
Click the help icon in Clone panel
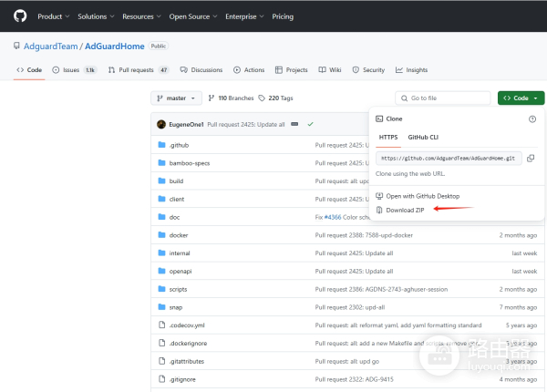(x=532, y=119)
